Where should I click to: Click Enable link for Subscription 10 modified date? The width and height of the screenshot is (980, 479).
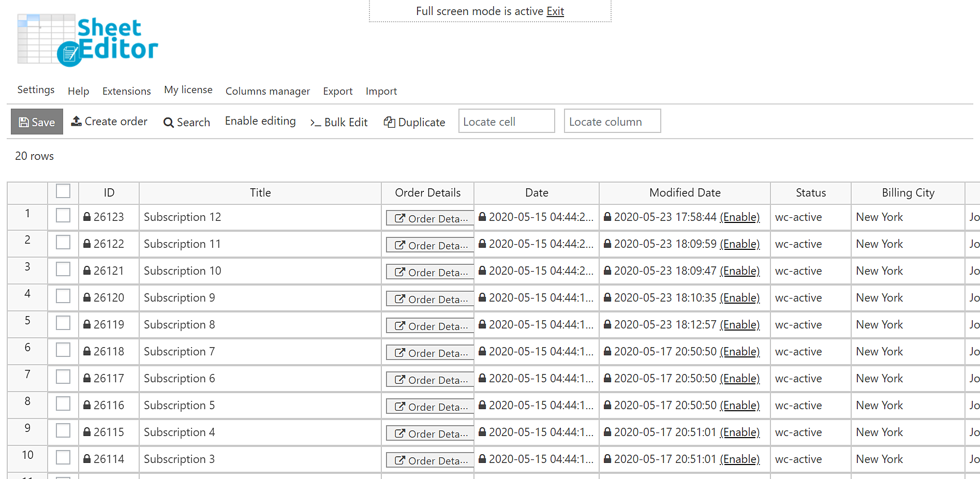tap(739, 271)
